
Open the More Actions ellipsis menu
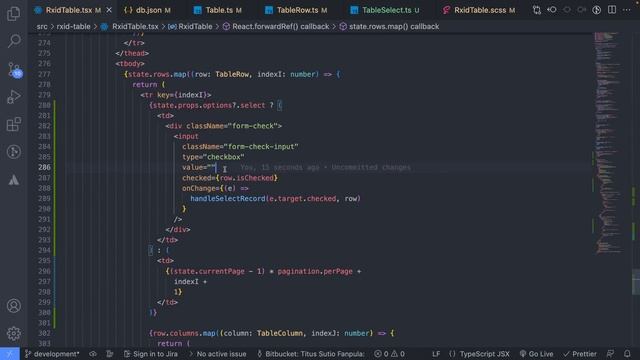[627, 10]
